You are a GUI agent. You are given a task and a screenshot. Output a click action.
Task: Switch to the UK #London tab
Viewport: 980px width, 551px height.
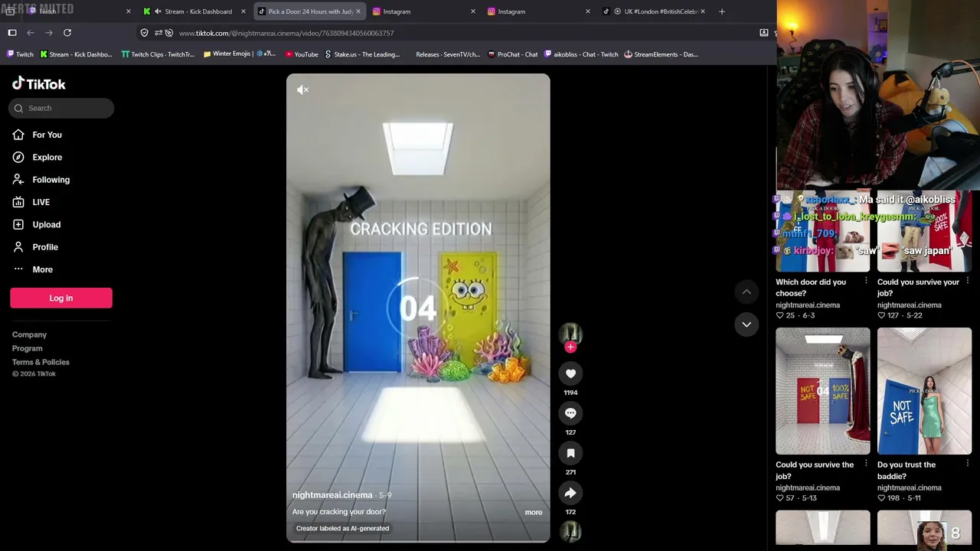tap(654, 11)
